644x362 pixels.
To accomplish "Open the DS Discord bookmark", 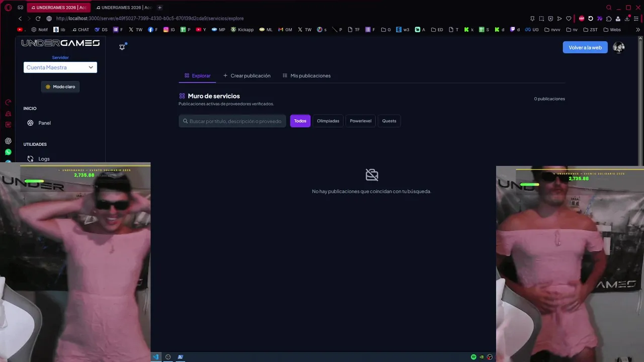I will [101, 30].
